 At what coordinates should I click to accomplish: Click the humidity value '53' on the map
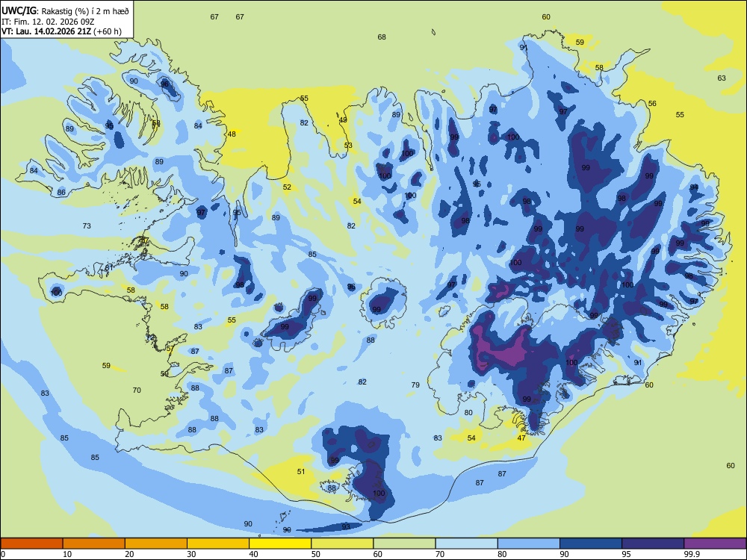348,146
